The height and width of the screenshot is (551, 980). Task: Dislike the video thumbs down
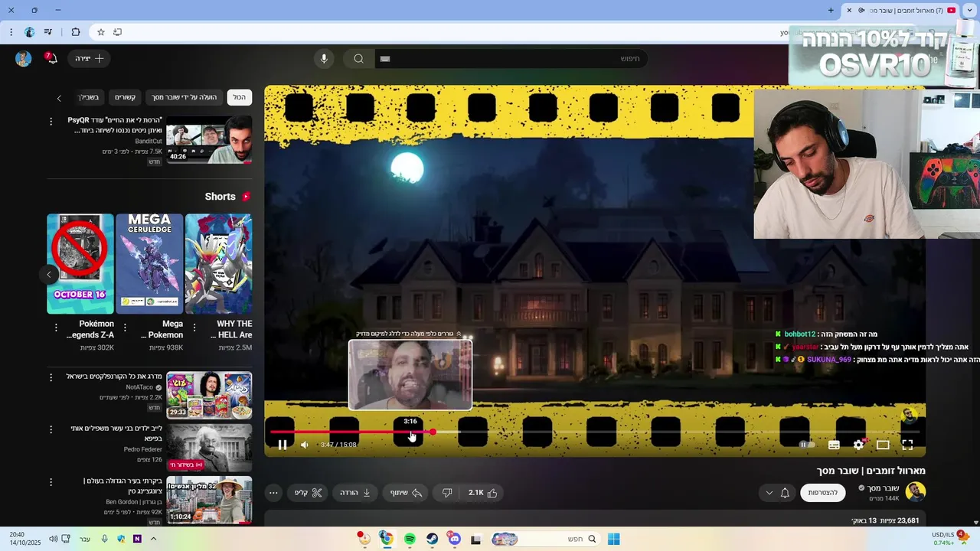(448, 493)
